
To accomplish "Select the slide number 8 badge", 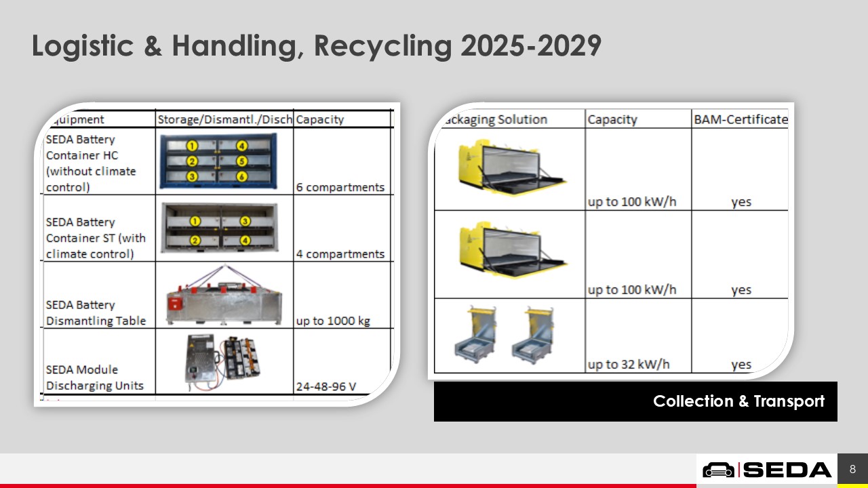I will [x=852, y=469].
